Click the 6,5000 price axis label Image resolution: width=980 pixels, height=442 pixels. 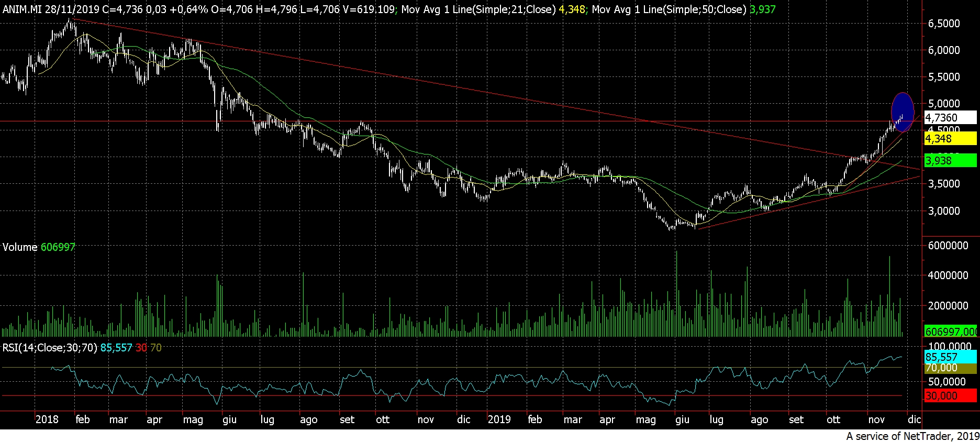pyautogui.click(x=944, y=24)
